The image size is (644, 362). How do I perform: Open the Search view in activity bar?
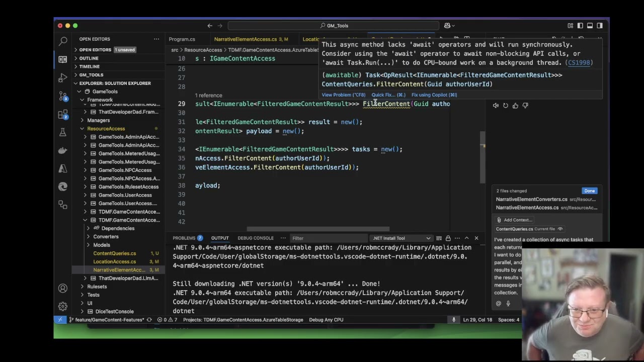point(63,41)
